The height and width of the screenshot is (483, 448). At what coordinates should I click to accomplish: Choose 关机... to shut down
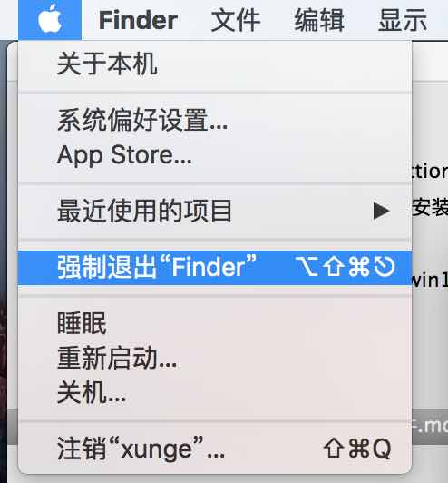(x=215, y=392)
